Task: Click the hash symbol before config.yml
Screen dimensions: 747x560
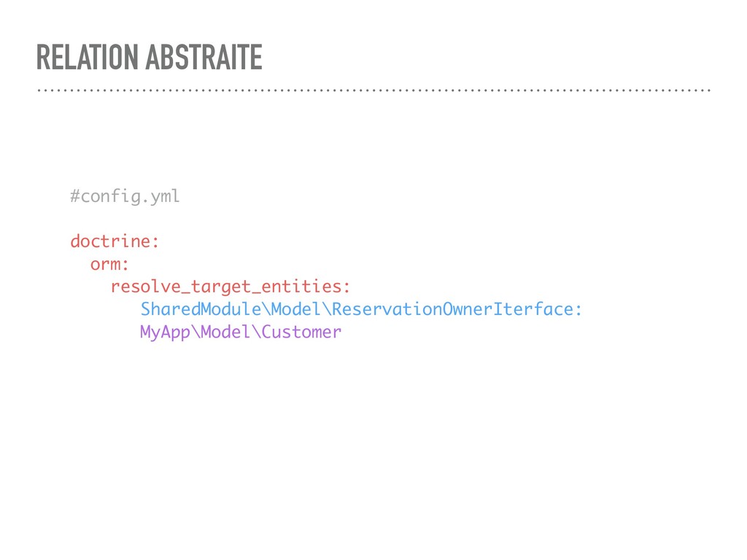Action: click(x=75, y=195)
